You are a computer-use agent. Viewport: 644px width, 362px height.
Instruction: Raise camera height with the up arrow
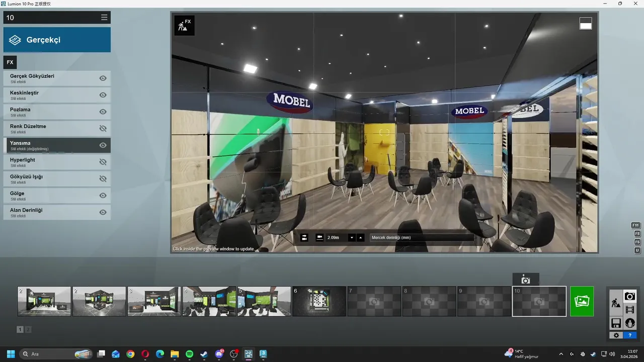pos(361,237)
